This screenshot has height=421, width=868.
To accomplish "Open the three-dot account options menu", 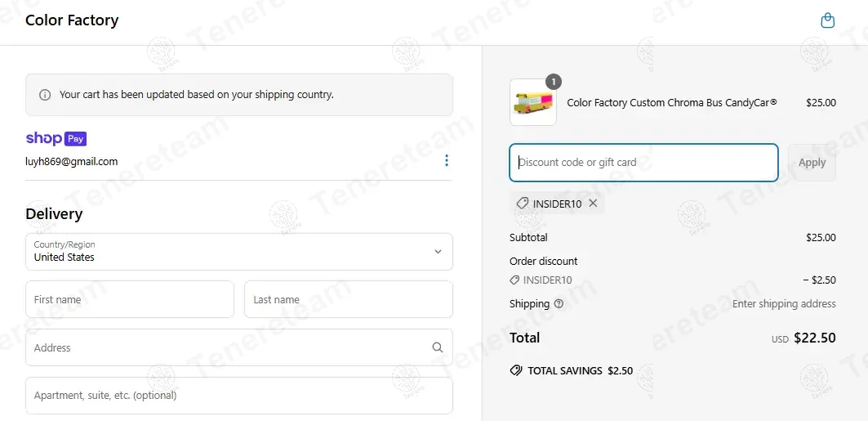I will click(x=446, y=160).
